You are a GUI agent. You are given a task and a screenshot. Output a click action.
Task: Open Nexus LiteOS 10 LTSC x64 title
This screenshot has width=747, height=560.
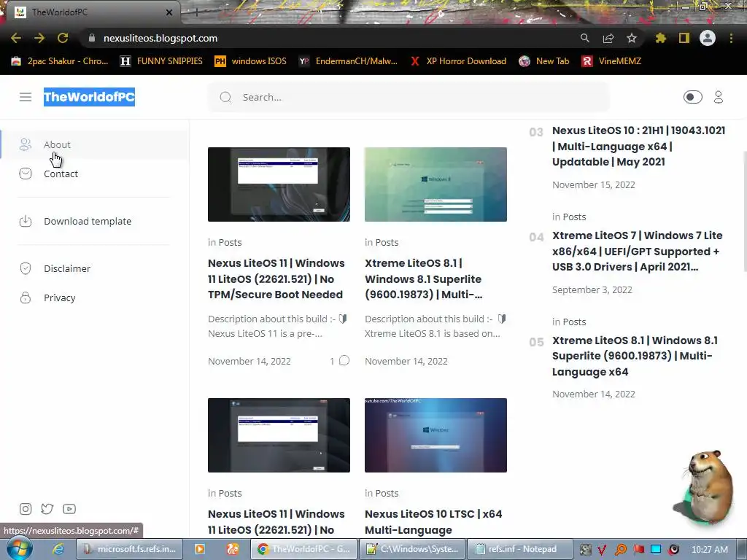point(433,522)
